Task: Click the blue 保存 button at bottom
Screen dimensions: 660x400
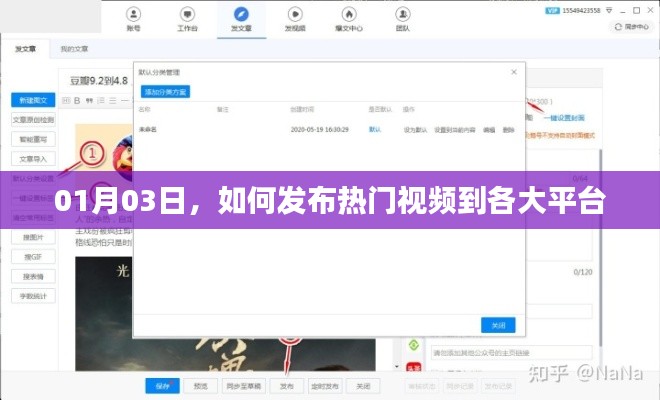Action: (x=162, y=385)
